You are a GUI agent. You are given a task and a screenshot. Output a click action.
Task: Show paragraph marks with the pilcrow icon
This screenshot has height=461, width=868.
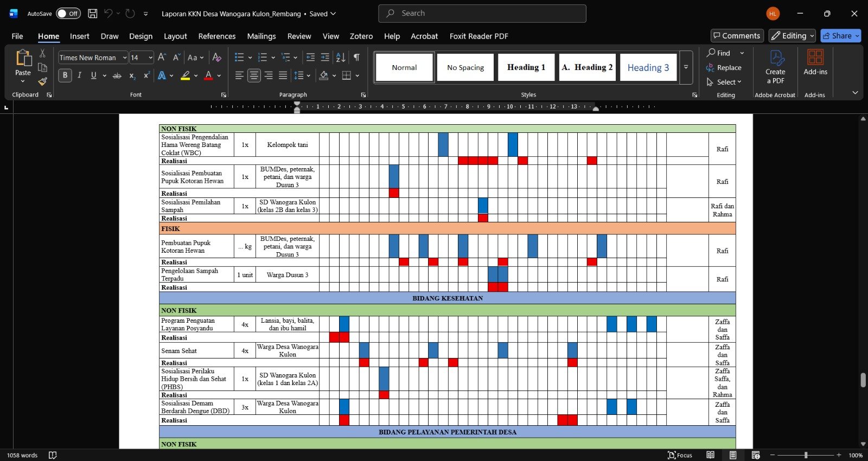tap(356, 57)
